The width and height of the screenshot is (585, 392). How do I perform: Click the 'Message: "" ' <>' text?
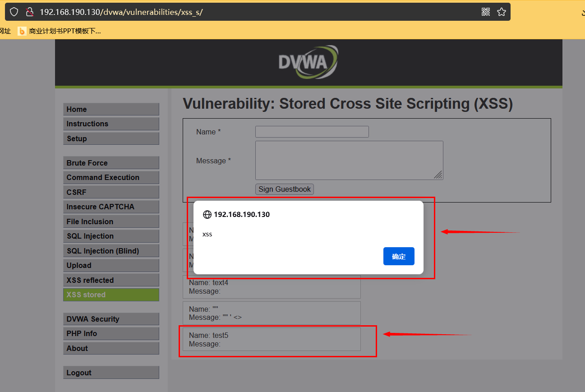(216, 318)
